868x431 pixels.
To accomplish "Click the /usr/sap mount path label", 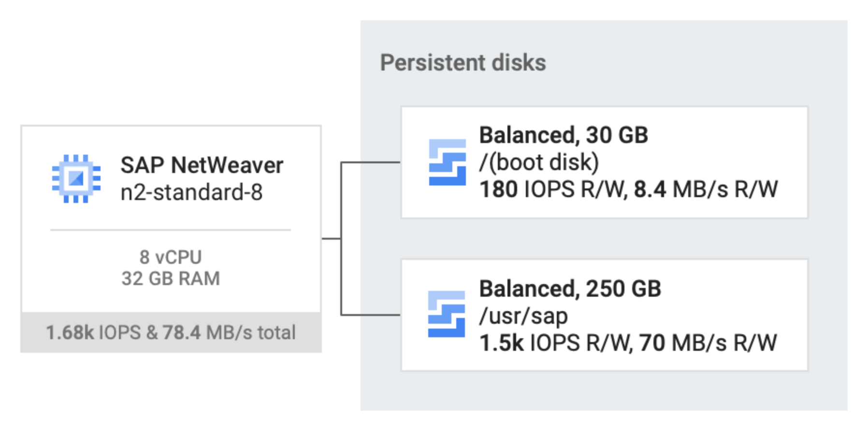I will click(523, 316).
